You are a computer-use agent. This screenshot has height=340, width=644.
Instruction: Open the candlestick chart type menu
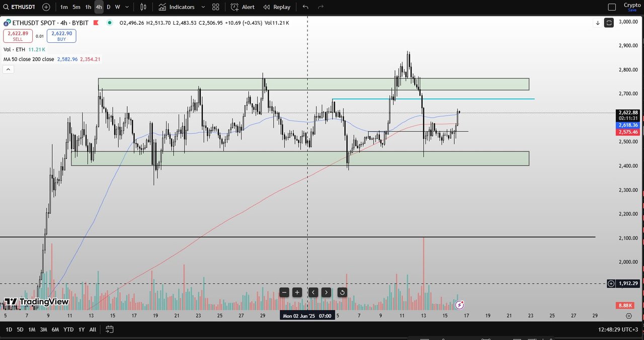point(143,7)
